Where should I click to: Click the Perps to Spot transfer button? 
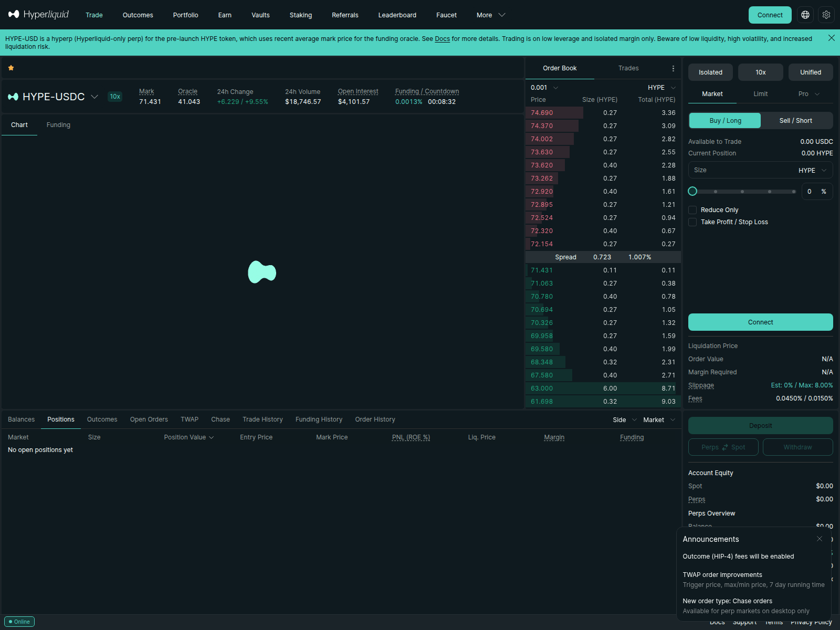point(723,447)
